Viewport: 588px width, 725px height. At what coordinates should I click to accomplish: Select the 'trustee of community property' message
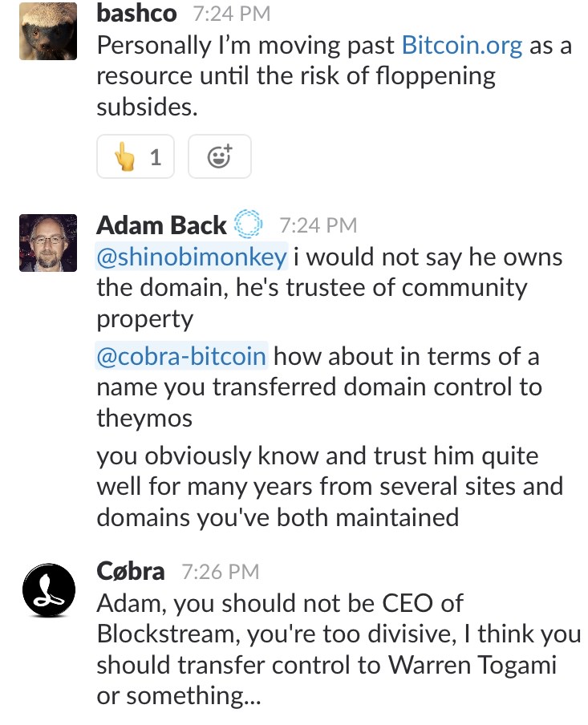[330, 288]
